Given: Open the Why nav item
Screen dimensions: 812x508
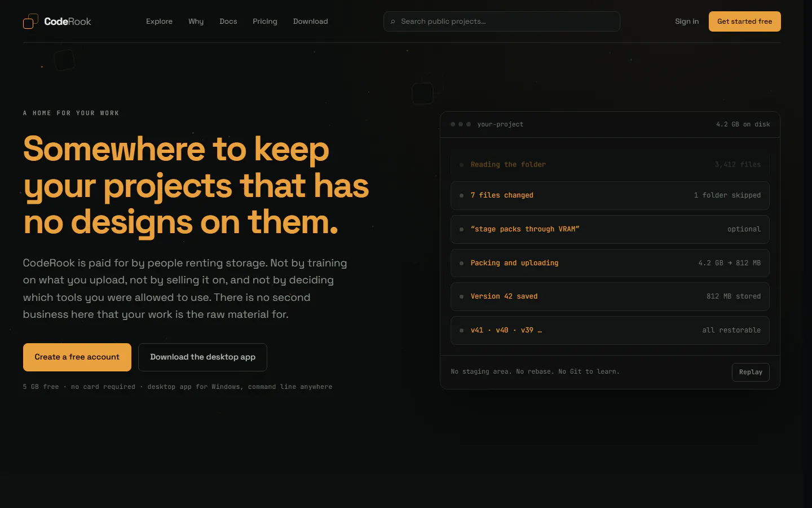Looking at the screenshot, I should (x=196, y=21).
